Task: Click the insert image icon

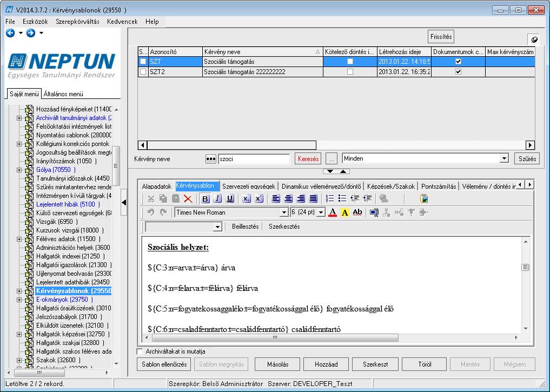Action: pos(424,199)
